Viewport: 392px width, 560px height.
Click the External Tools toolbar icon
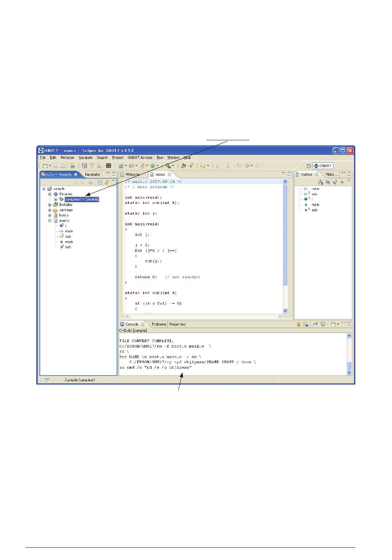tap(168, 166)
